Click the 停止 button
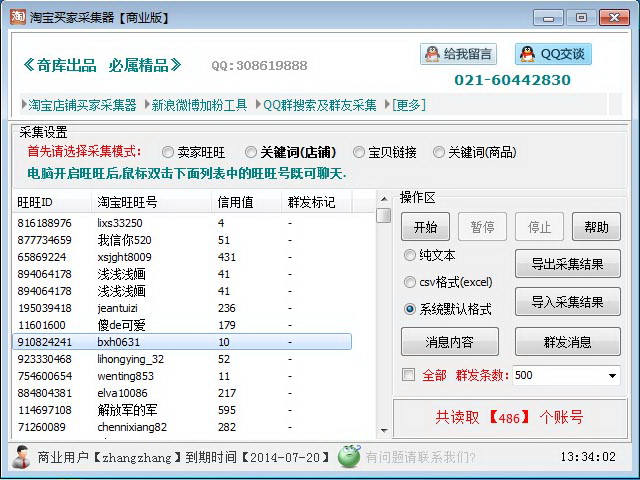This screenshot has height=480, width=640. (x=540, y=227)
